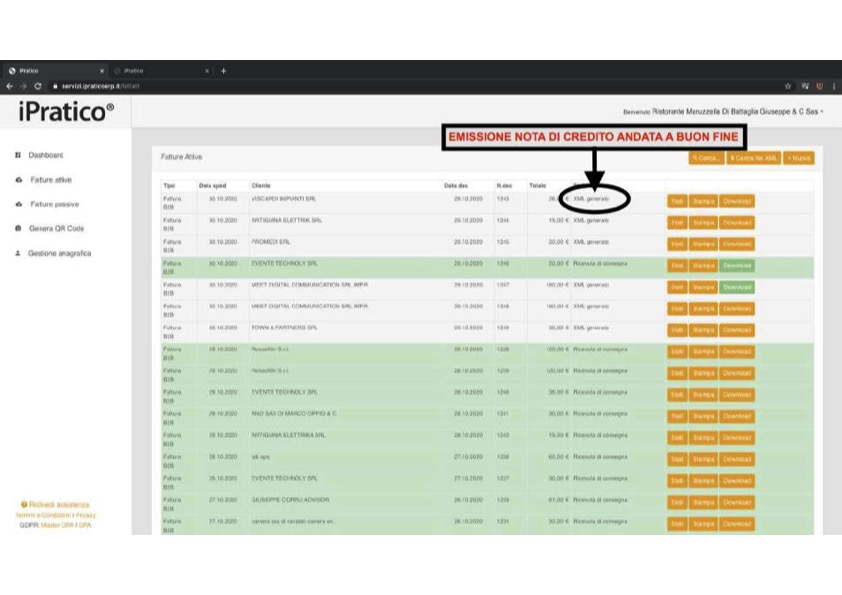
Task: Click Stati button for PROMEDI SRL row
Action: coord(677,244)
